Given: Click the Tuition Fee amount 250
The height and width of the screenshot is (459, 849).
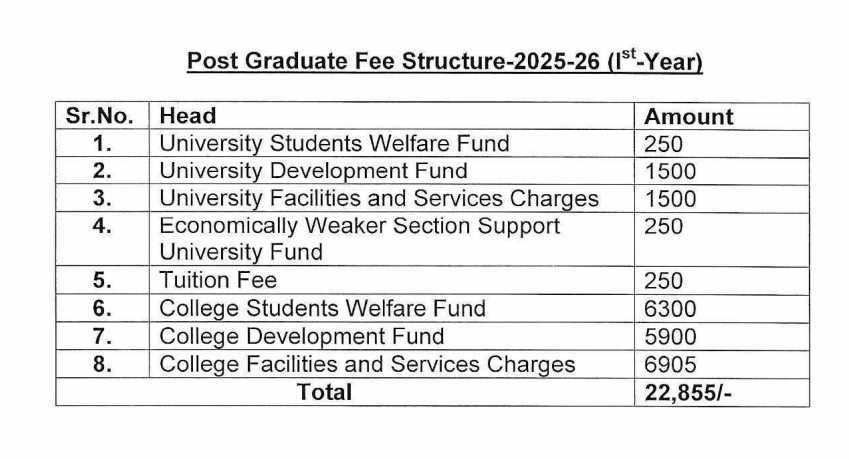Looking at the screenshot, I should 664,281.
